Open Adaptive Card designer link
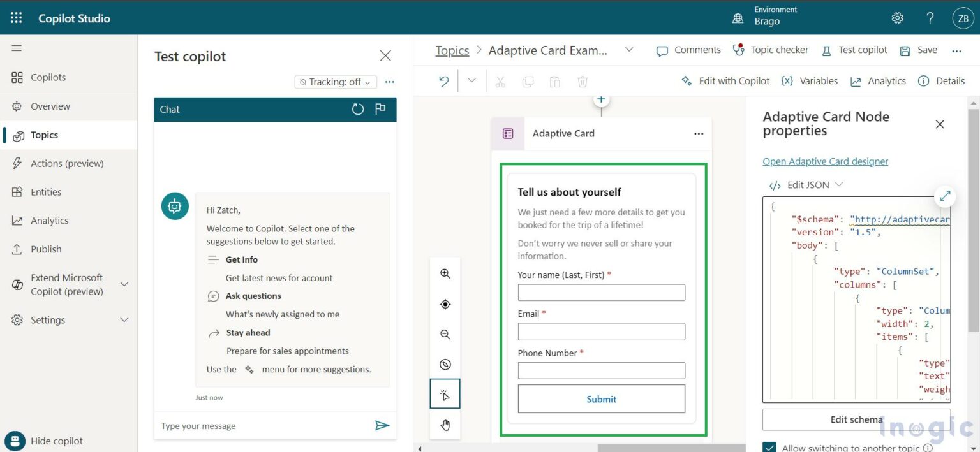 [x=825, y=161]
